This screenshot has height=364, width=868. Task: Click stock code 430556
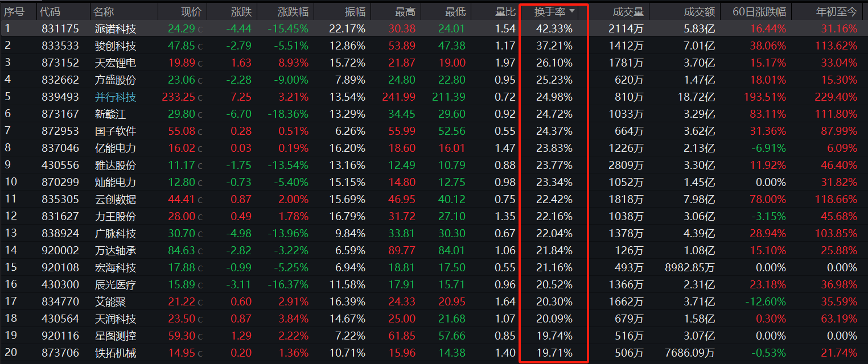pos(60,165)
